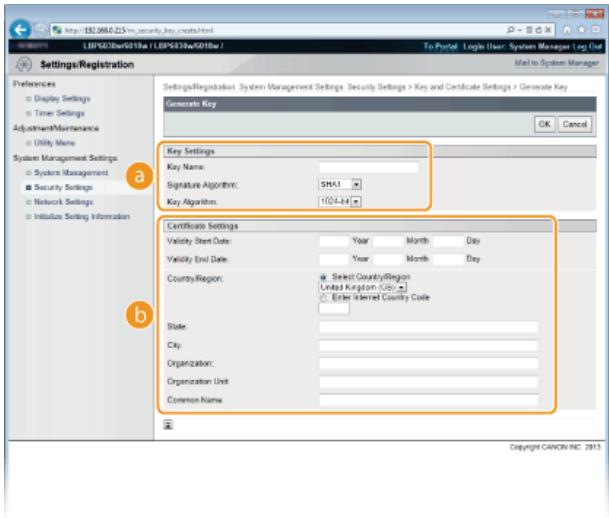Open Utility Menu in sidebar

point(54,143)
